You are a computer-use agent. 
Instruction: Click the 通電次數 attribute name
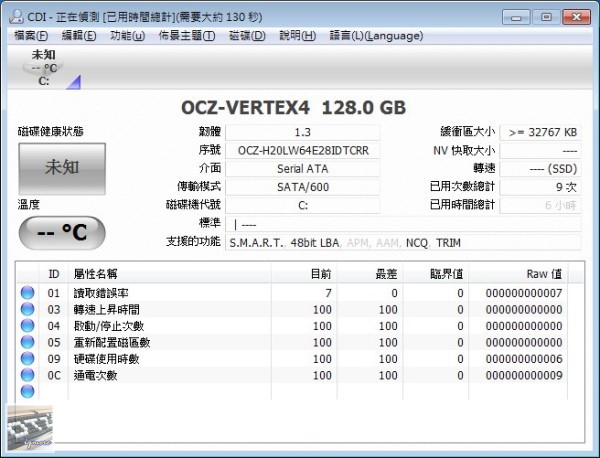pyautogui.click(x=95, y=375)
